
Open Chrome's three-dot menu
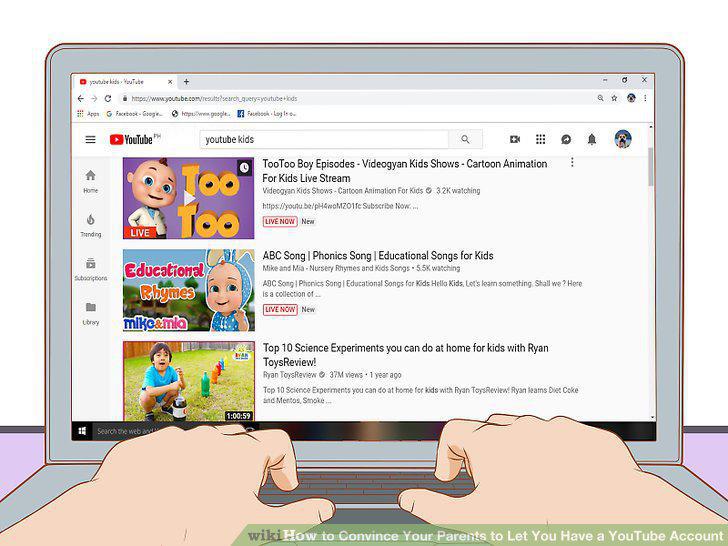point(645,98)
